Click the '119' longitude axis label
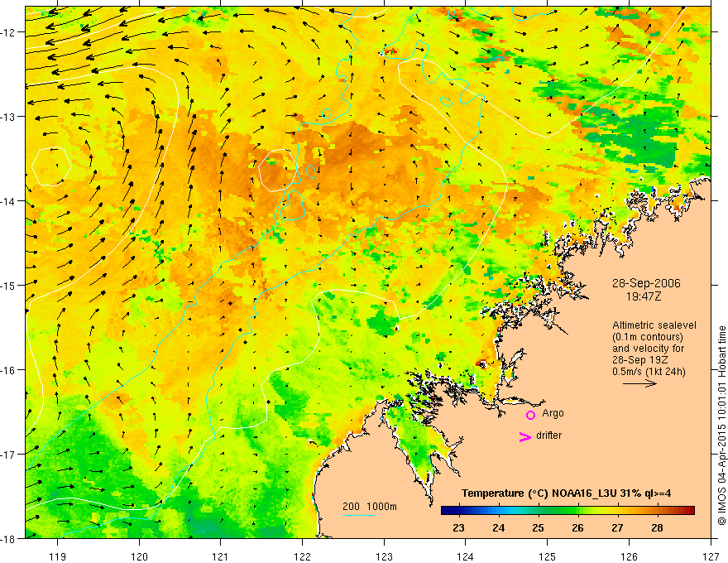This screenshot has width=728, height=563. click(58, 556)
